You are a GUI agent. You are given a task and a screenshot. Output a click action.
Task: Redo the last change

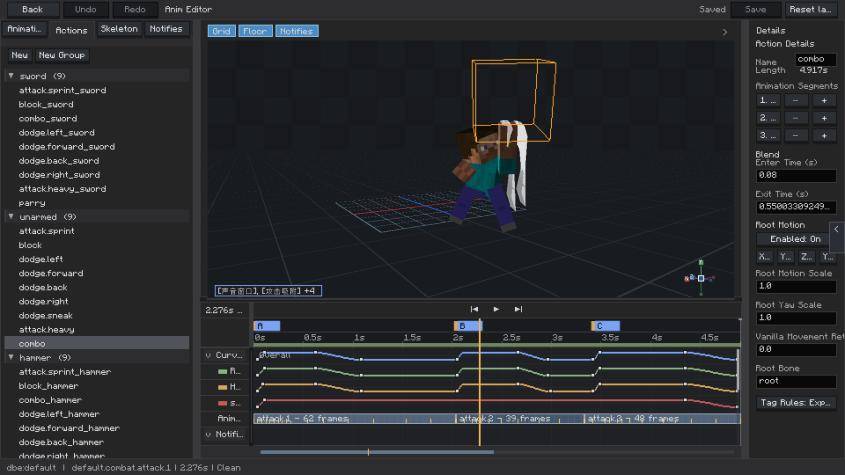coord(135,9)
